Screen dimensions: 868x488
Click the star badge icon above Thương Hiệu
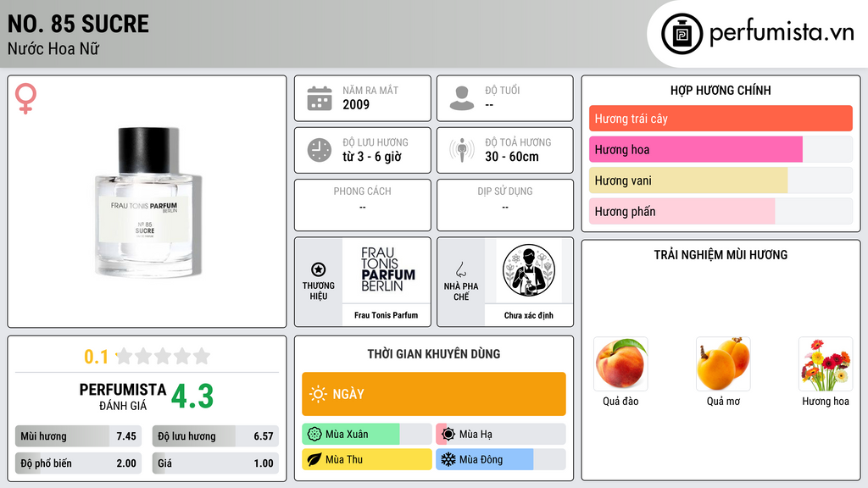[319, 269]
